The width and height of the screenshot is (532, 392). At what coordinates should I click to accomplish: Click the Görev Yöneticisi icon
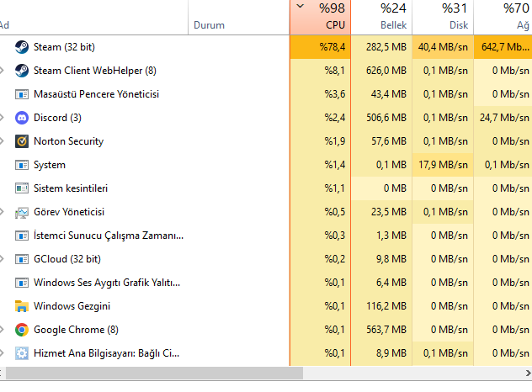(x=22, y=212)
